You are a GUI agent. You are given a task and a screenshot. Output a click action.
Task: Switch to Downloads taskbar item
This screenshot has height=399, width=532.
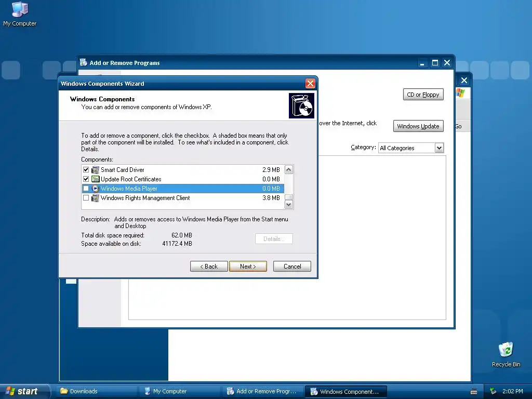coord(97,391)
